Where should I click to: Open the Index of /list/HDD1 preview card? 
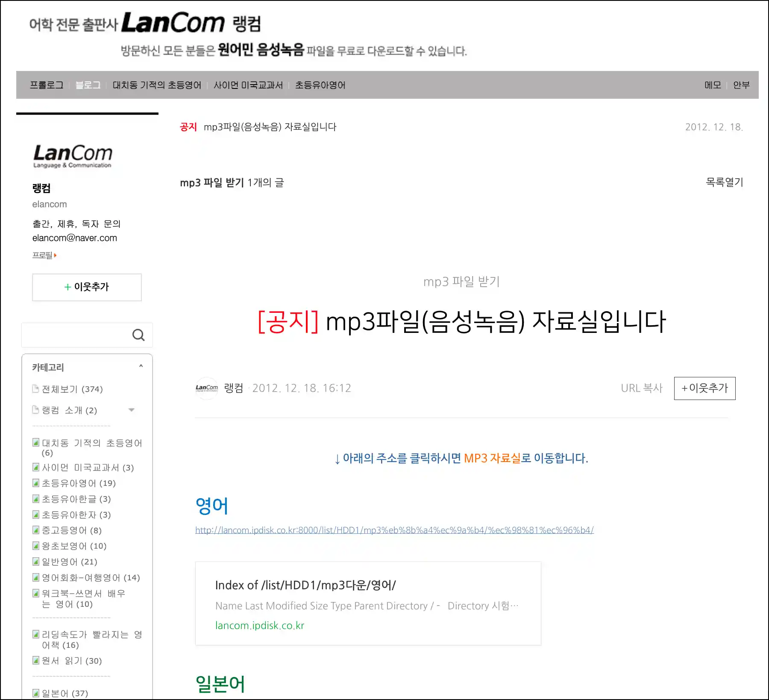(368, 603)
